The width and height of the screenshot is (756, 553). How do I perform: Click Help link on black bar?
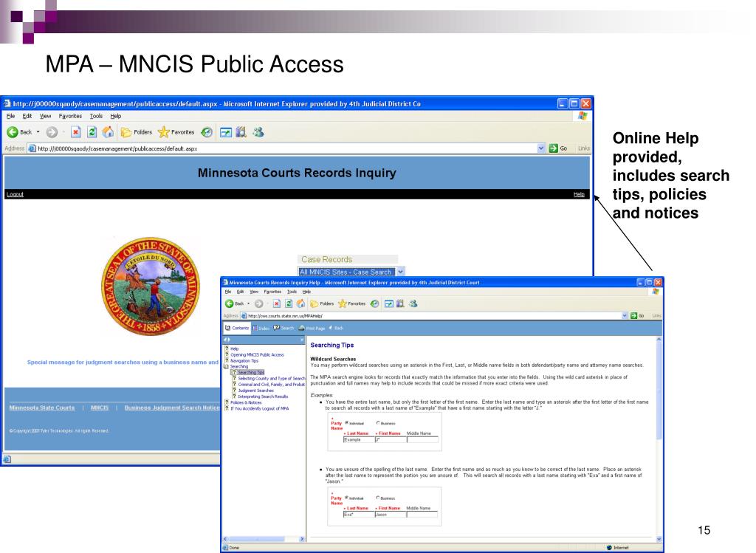(579, 194)
